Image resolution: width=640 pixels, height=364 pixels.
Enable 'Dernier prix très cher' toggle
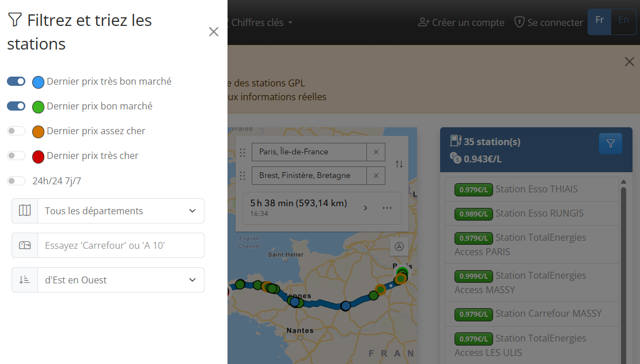[16, 156]
